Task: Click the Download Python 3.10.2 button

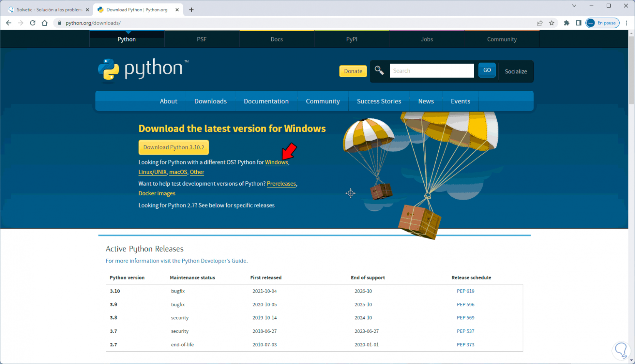Action: coord(174,147)
